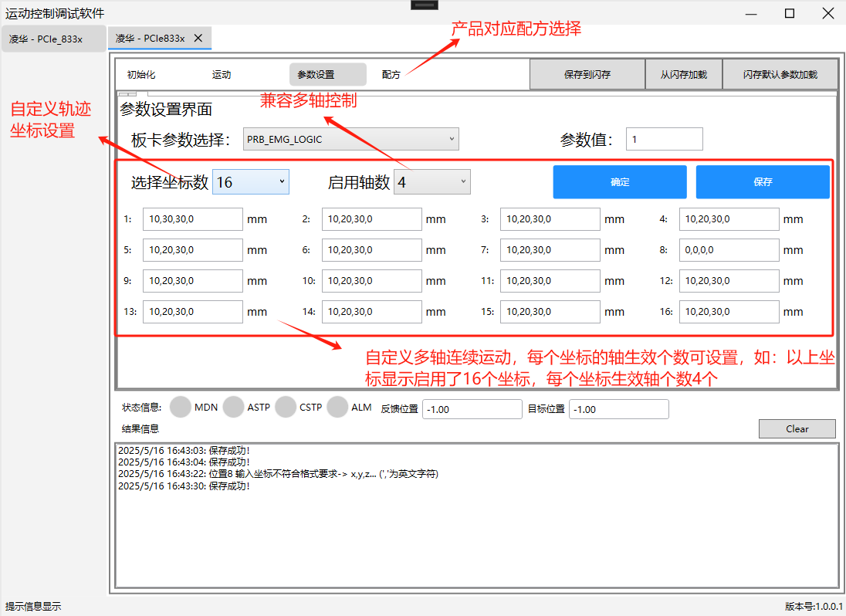Click the 保存到闪存 button
846x616 pixels.
click(587, 74)
